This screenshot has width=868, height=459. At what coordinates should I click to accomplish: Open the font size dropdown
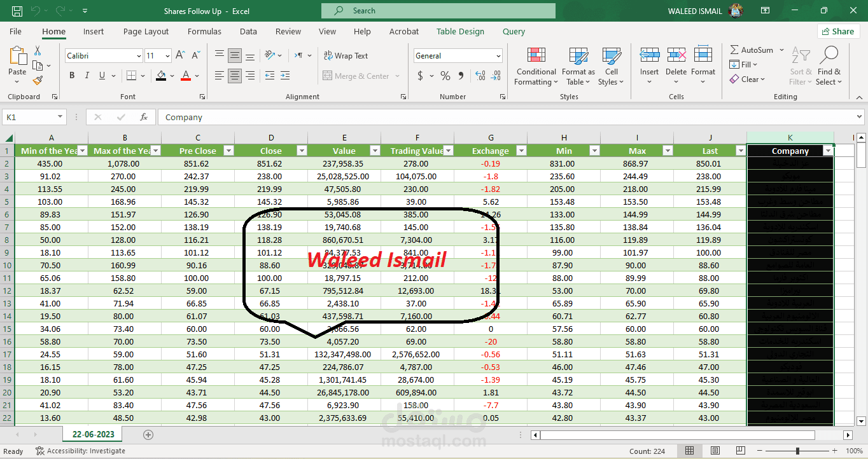pos(167,56)
